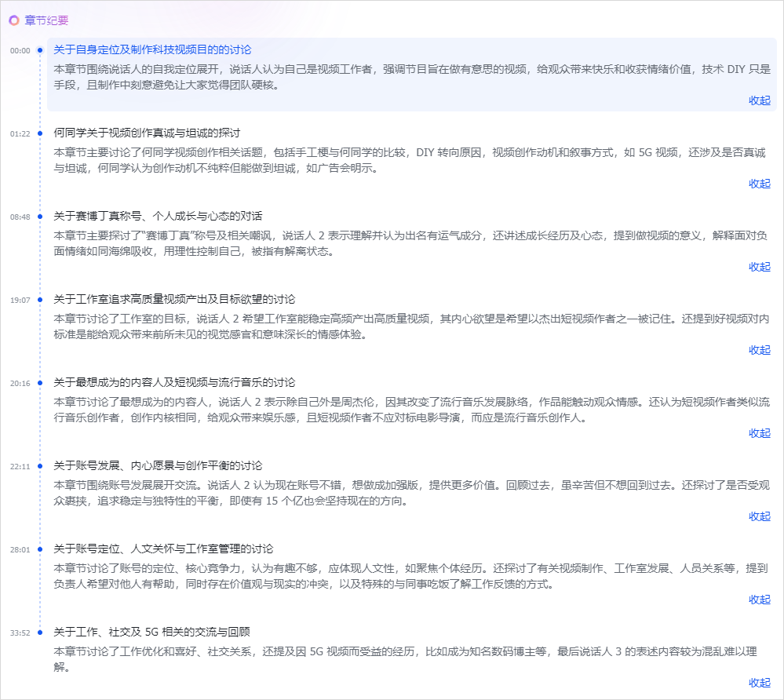The height and width of the screenshot is (700, 784).
Task: Click the 章节纪要 circular logo icon
Action: (14, 20)
